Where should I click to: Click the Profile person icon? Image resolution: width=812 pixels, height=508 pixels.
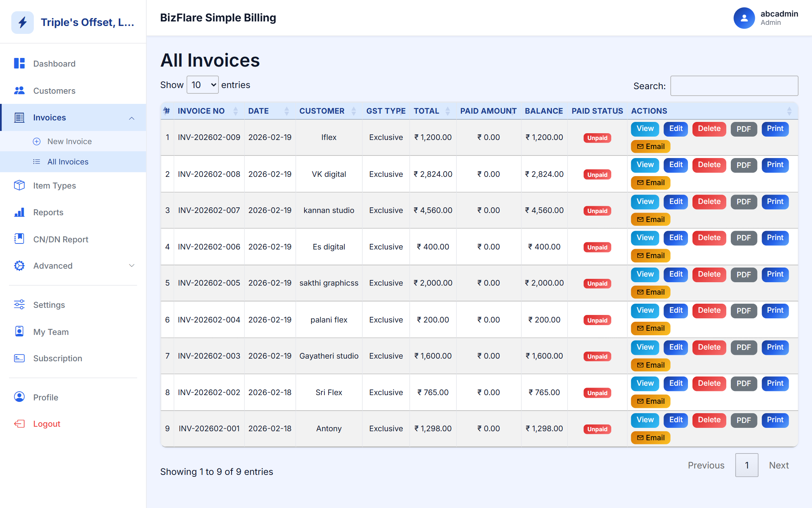pos(19,397)
